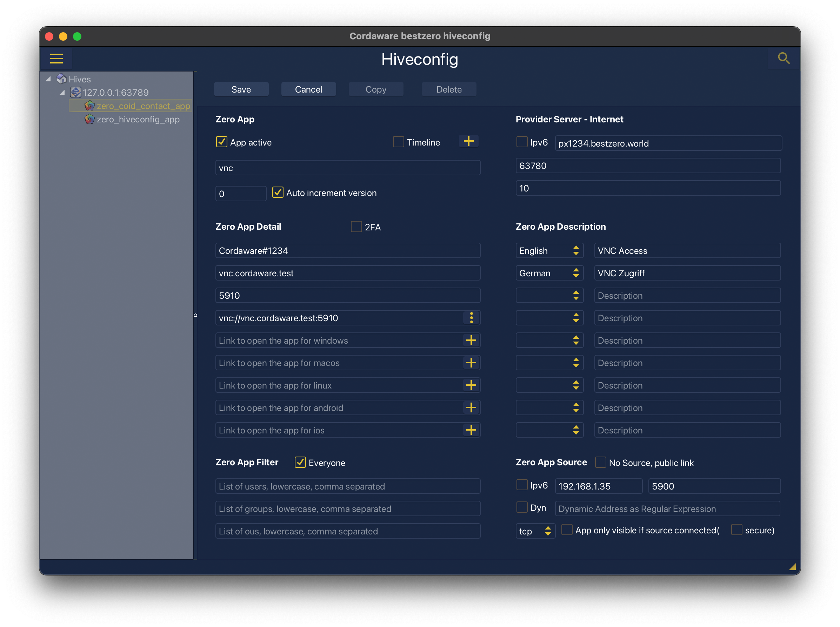840x627 pixels.
Task: Enable the 2FA checkbox
Action: click(x=356, y=227)
